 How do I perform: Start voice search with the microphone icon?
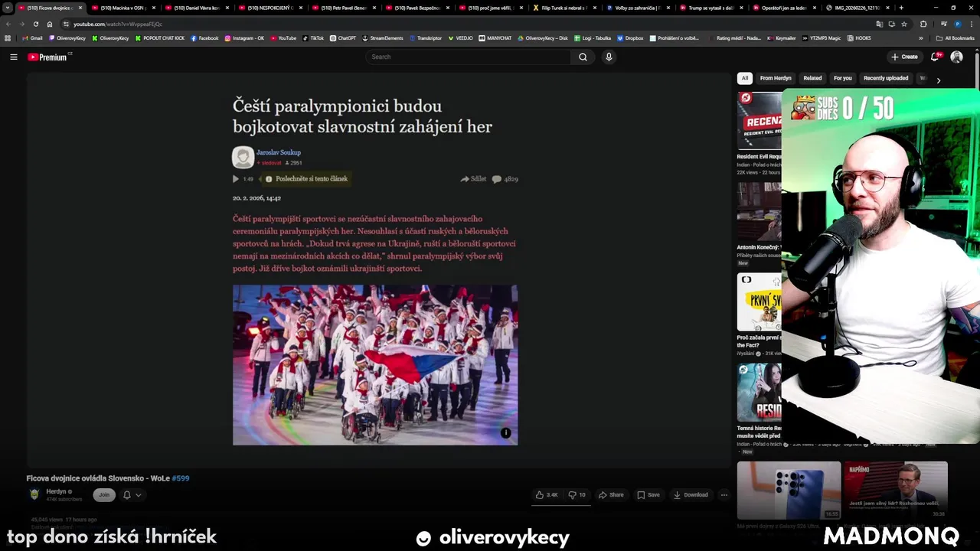(x=609, y=57)
